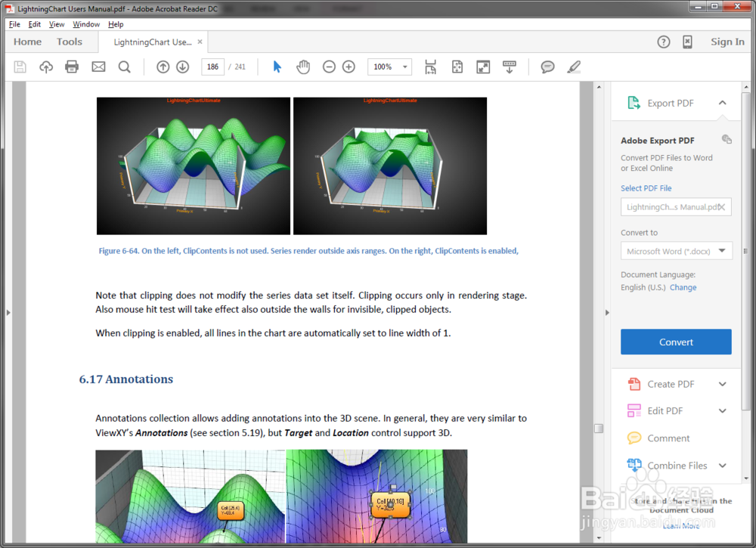Click the Edit PDF tool icon

[634, 410]
